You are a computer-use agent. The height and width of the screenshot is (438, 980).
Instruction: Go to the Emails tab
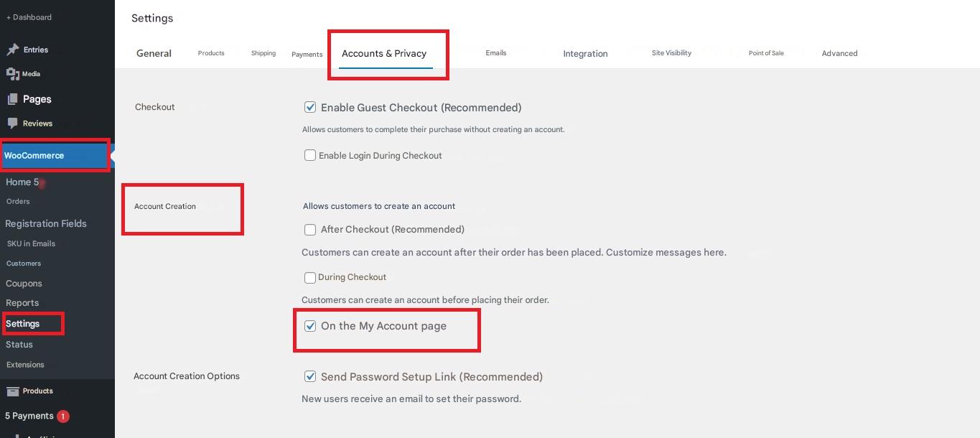[495, 53]
